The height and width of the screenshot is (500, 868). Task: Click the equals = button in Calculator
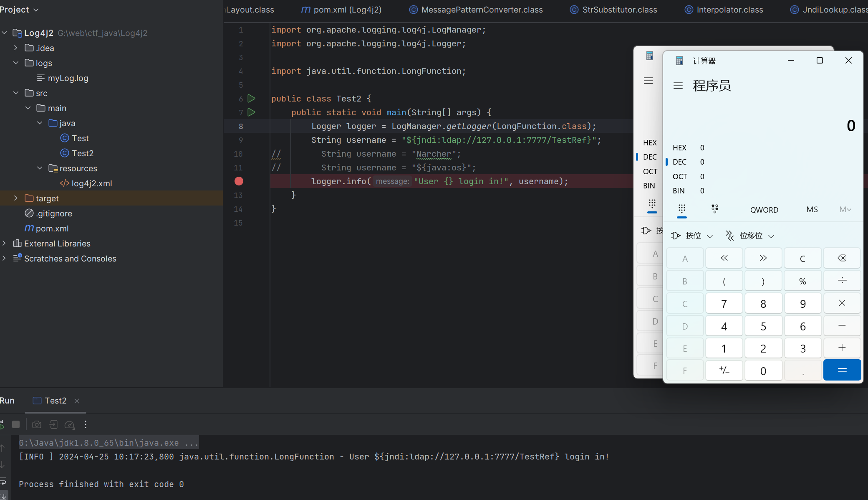tap(842, 370)
